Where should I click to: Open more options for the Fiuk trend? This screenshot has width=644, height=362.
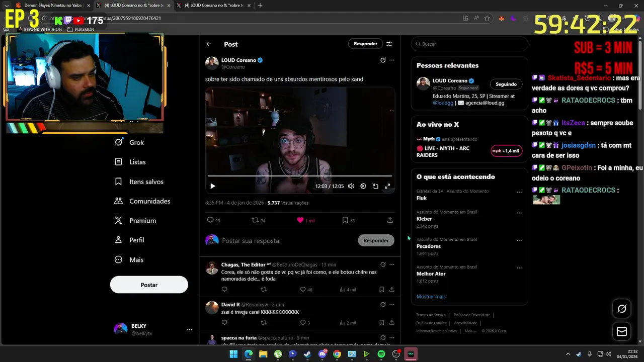coord(519,192)
